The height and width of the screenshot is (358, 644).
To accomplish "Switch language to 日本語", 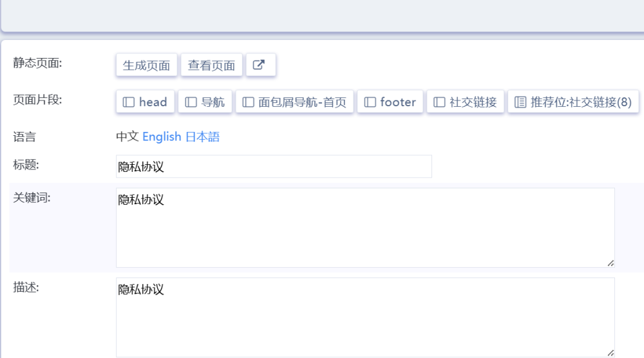I will click(x=202, y=137).
